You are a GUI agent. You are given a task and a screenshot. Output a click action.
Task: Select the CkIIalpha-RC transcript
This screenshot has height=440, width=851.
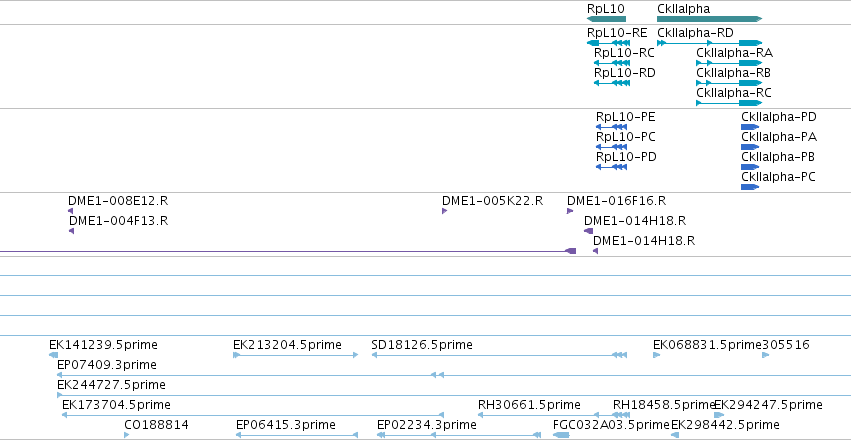pyautogui.click(x=729, y=103)
